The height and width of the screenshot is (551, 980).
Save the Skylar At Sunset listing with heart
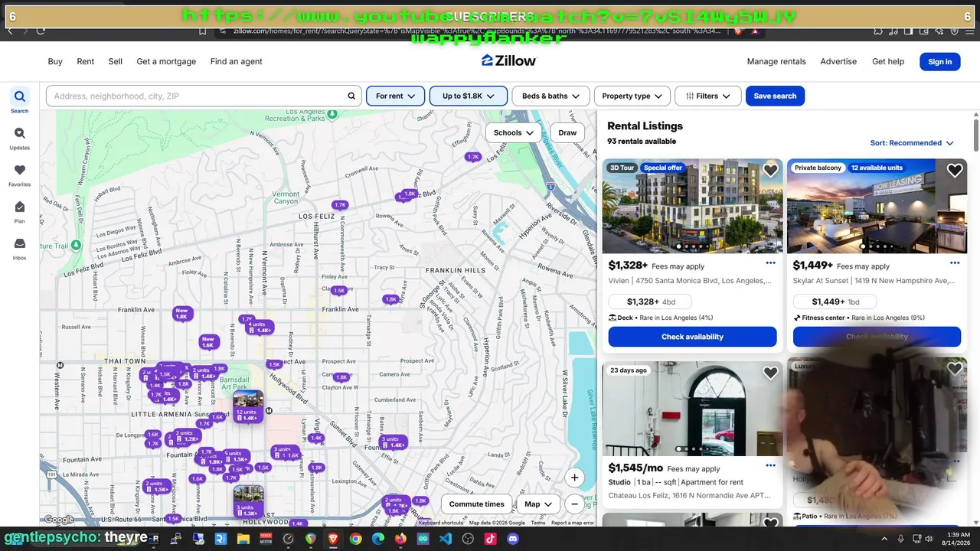(x=955, y=171)
